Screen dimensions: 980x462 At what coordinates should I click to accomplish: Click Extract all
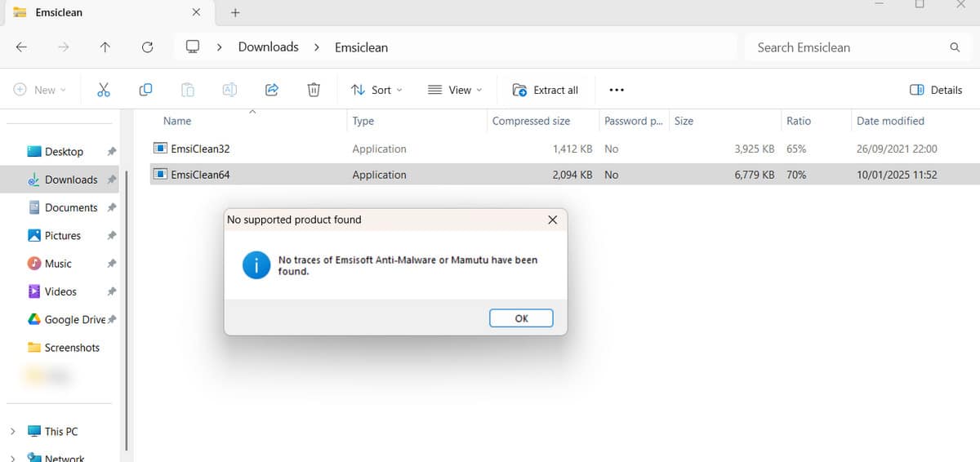point(546,90)
